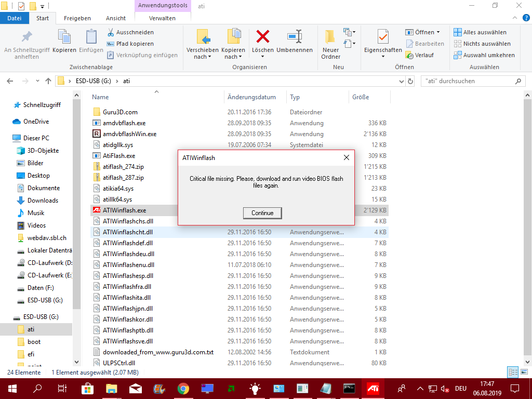
Task: Refresh the ati folder view
Action: 410,81
